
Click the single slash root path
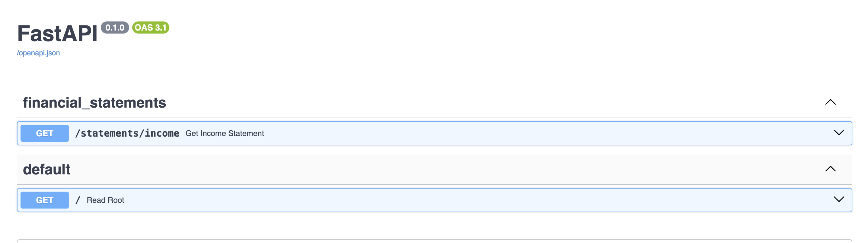click(78, 200)
